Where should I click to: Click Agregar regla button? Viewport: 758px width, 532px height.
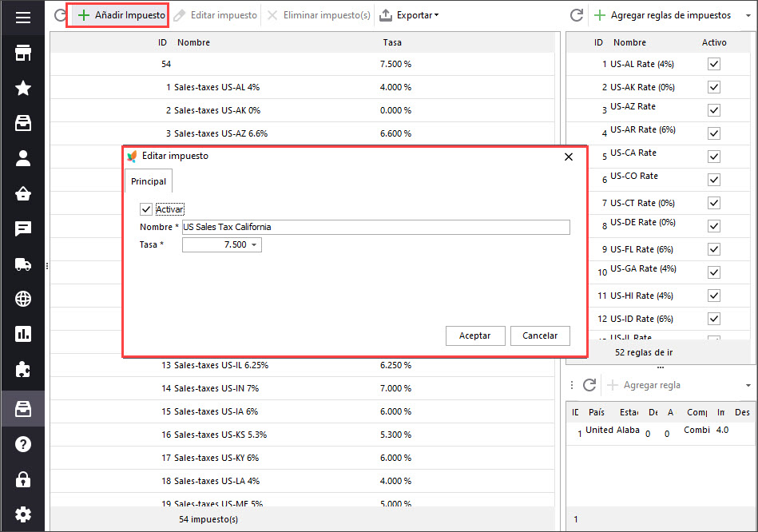pyautogui.click(x=644, y=385)
